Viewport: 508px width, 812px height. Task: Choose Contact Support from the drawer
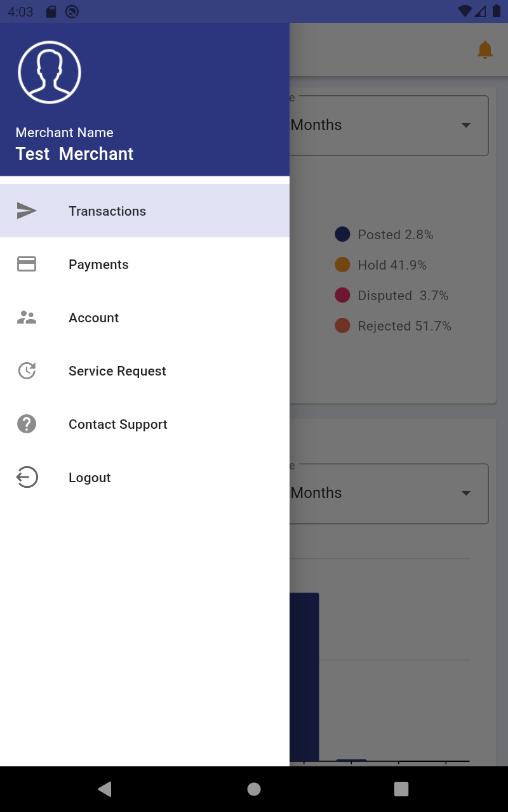145,424
